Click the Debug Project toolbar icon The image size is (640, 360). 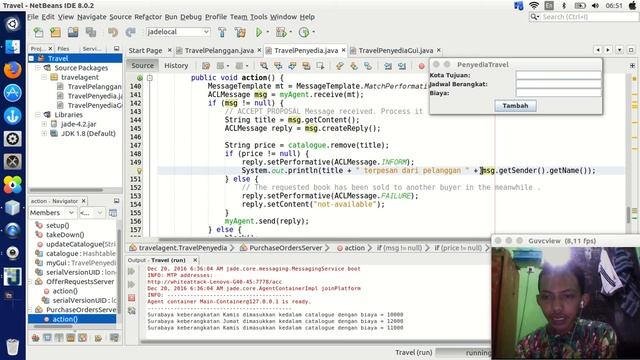(x=281, y=32)
